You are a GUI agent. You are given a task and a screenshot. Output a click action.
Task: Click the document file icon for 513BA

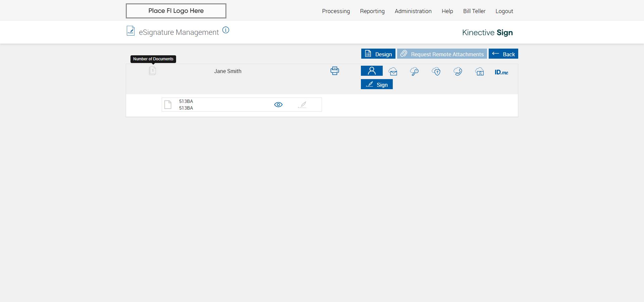pyautogui.click(x=168, y=105)
